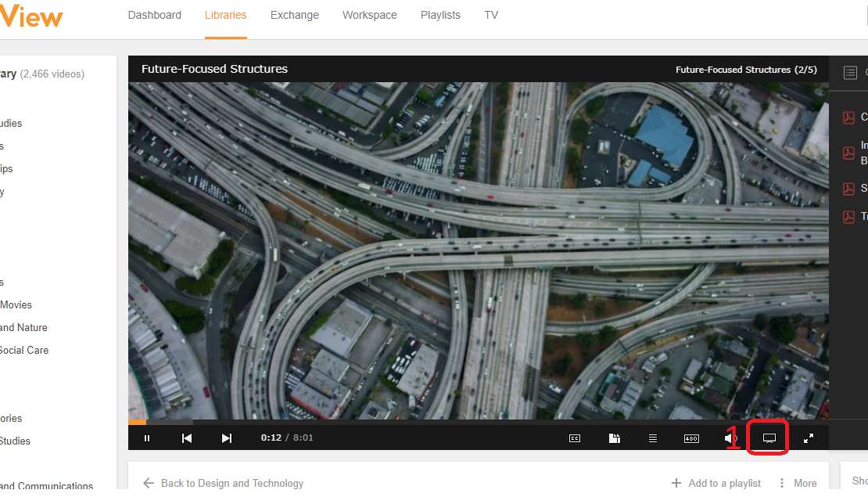Add video to a playlist

pos(716,483)
